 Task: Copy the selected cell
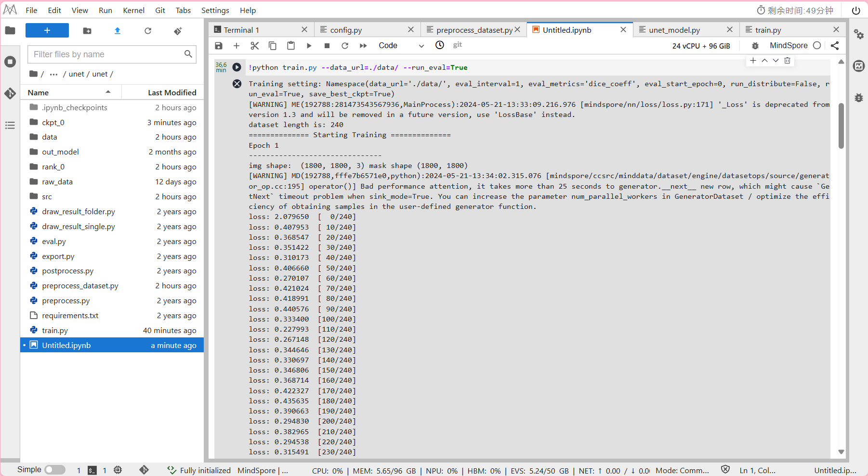click(x=273, y=45)
